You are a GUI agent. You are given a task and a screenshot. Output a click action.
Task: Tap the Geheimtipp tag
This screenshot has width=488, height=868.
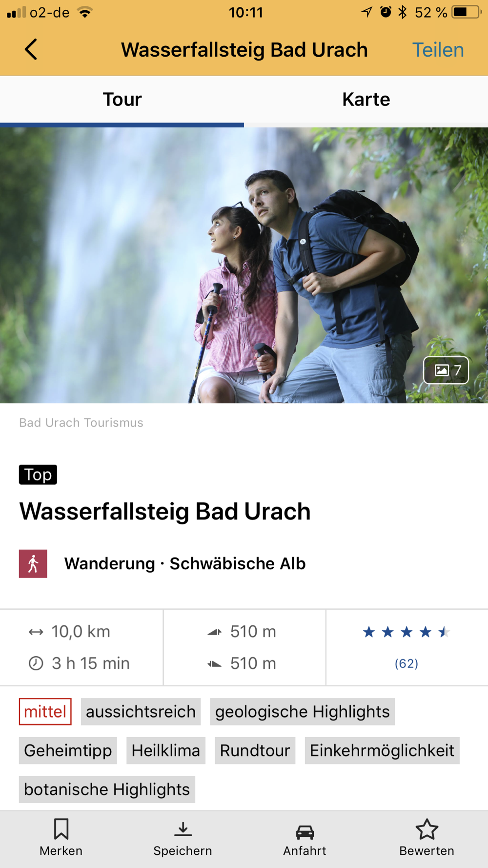(68, 750)
